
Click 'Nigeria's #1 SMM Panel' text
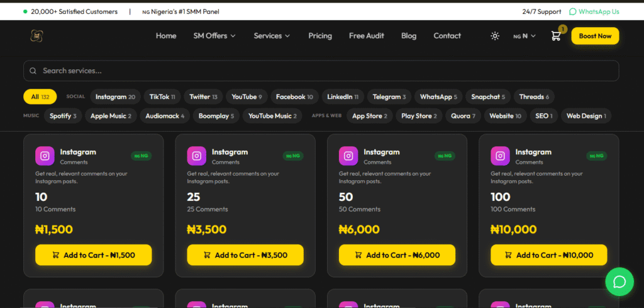click(x=186, y=11)
